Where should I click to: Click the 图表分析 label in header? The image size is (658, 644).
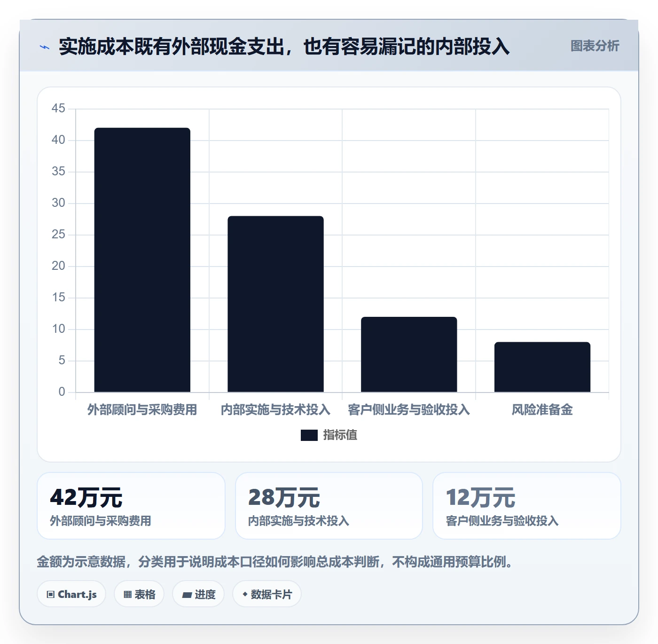(x=595, y=46)
